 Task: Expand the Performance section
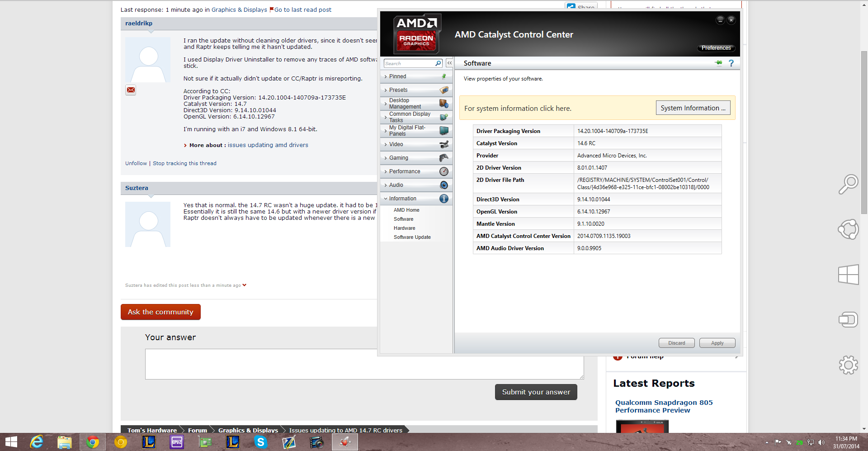click(416, 171)
